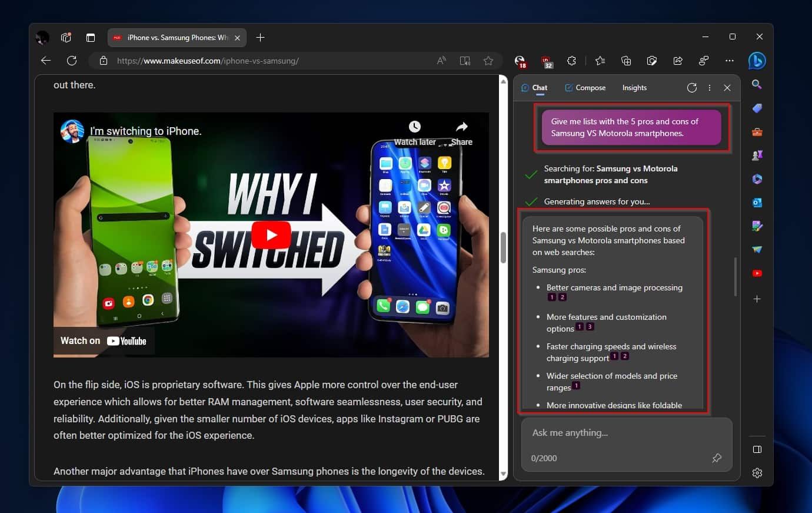This screenshot has height=513, width=812.
Task: Play the embedded YouTube video
Action: [271, 235]
